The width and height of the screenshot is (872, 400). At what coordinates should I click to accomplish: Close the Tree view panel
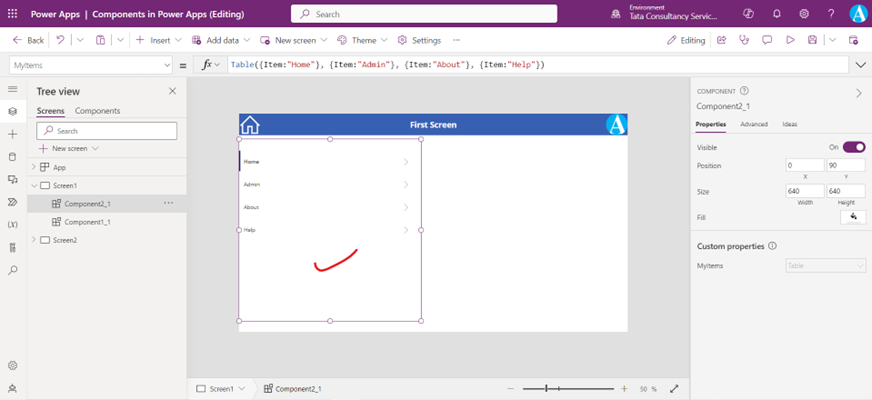[172, 91]
